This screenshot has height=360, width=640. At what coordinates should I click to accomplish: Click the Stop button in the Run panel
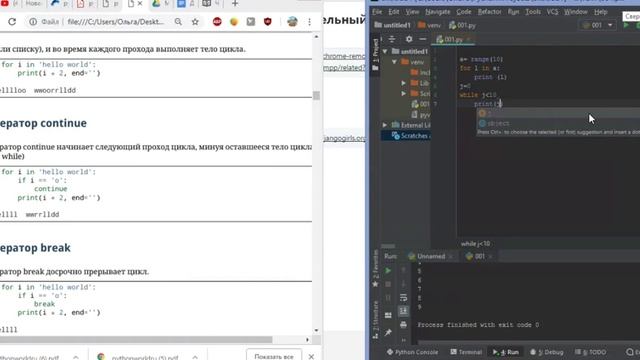point(388,284)
